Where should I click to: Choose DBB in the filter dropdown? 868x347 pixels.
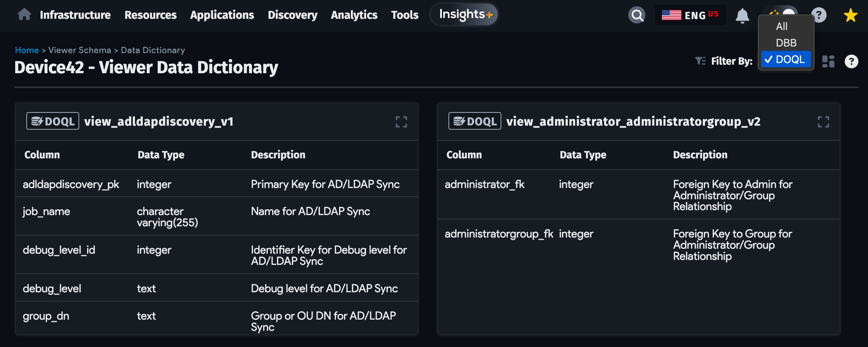click(x=786, y=43)
